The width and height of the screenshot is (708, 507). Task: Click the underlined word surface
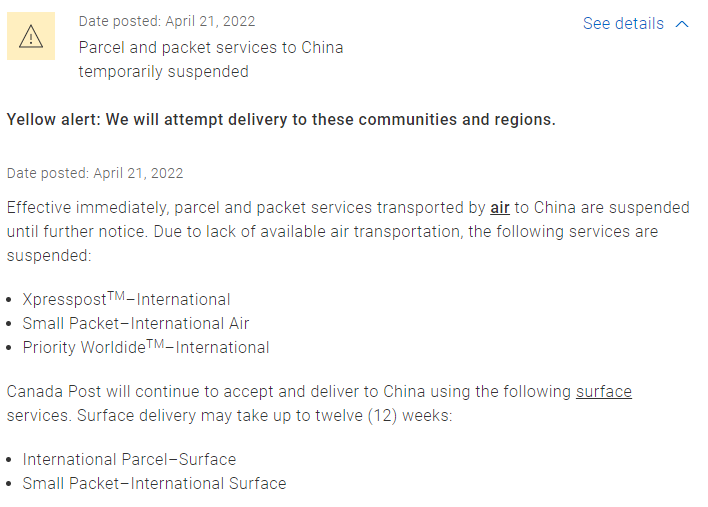click(x=604, y=391)
